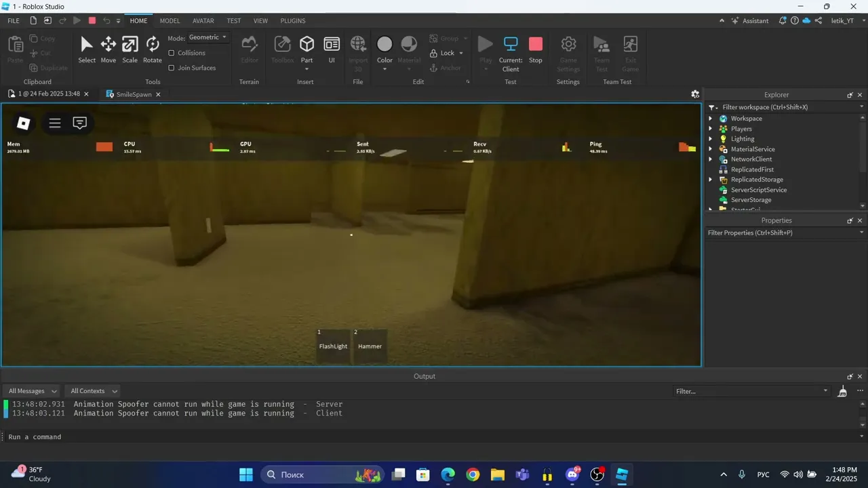
Task: Select the Move tool
Action: coord(108,50)
